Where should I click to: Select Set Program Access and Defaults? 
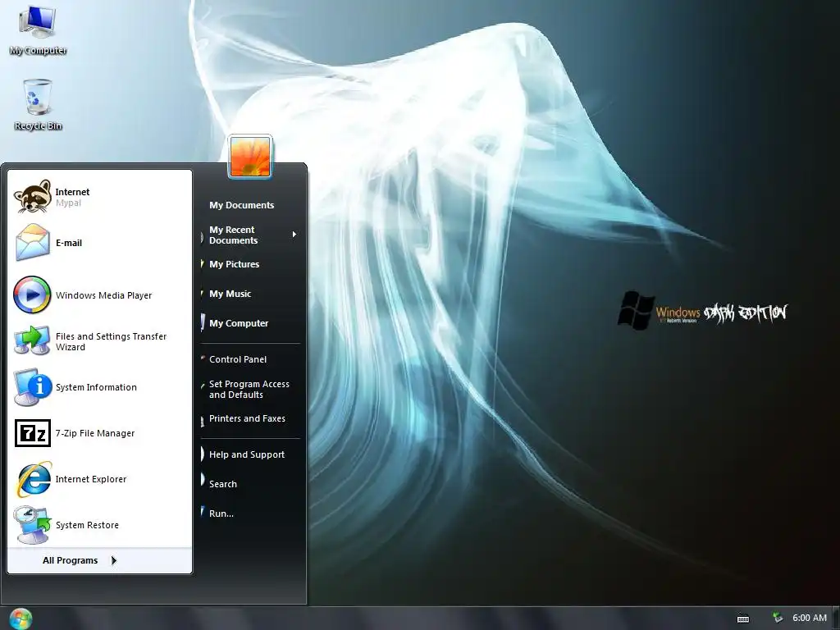click(249, 390)
